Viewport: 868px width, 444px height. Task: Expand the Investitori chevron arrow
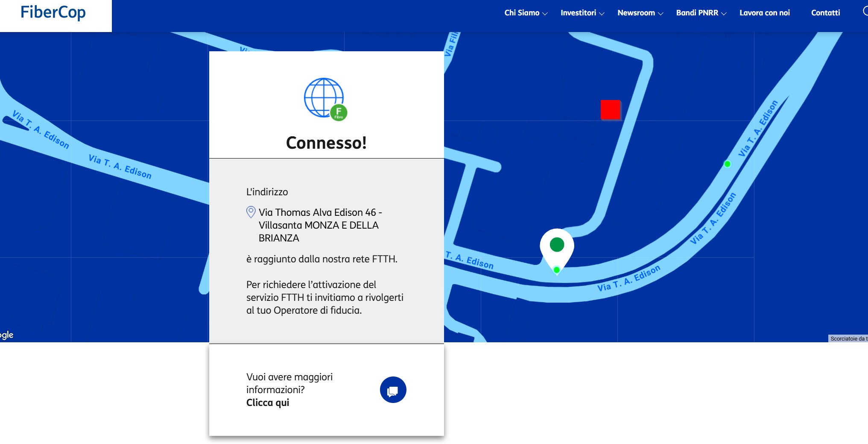coord(602,14)
